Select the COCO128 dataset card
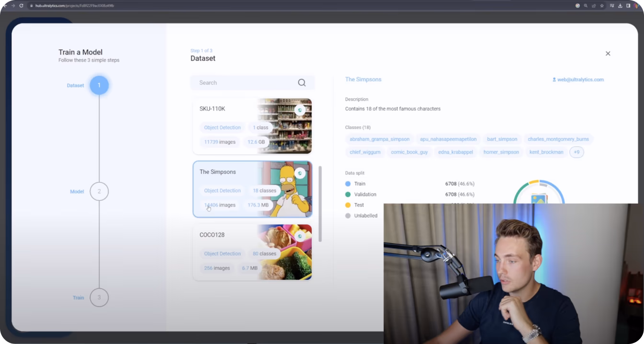 click(252, 252)
